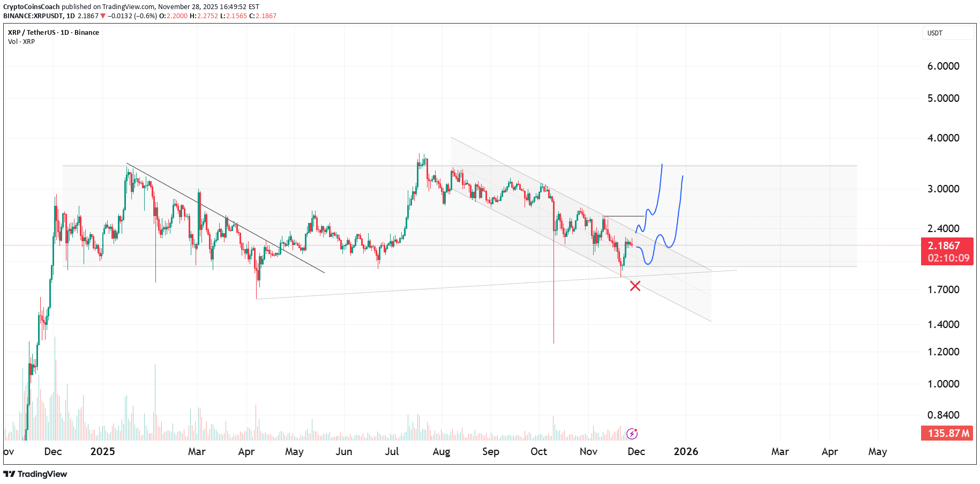Click the countdown timer 02:10:09
The width and height of the screenshot is (980, 484).
click(948, 258)
